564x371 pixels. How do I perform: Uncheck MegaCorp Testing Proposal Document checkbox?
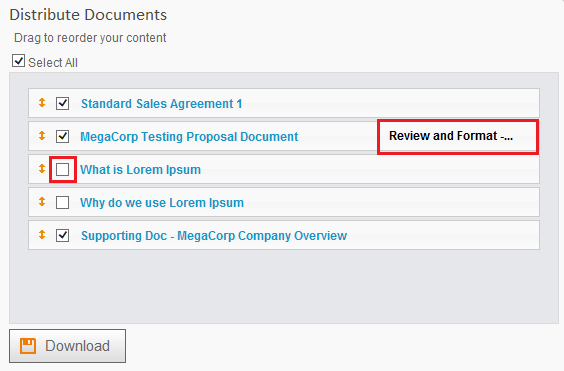[63, 137]
